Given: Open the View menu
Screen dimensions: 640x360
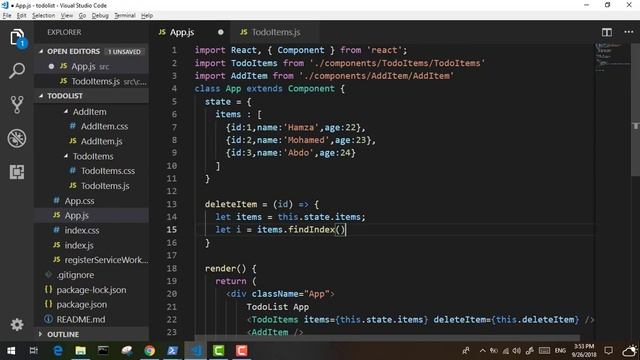Looking at the screenshot, I should pos(67,16).
